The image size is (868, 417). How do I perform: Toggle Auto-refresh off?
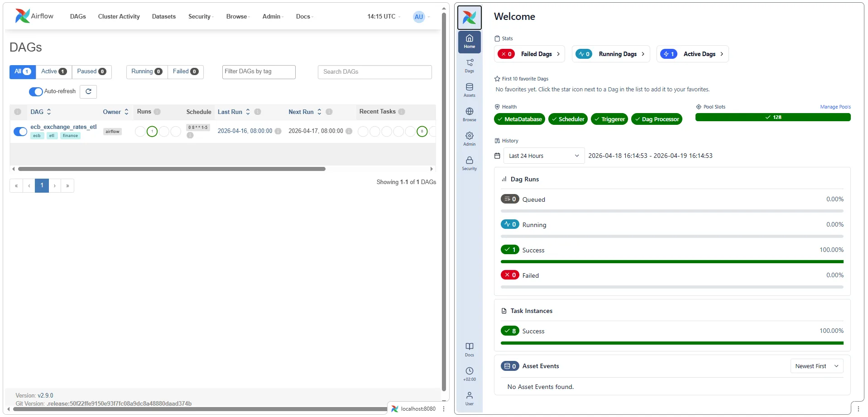35,91
